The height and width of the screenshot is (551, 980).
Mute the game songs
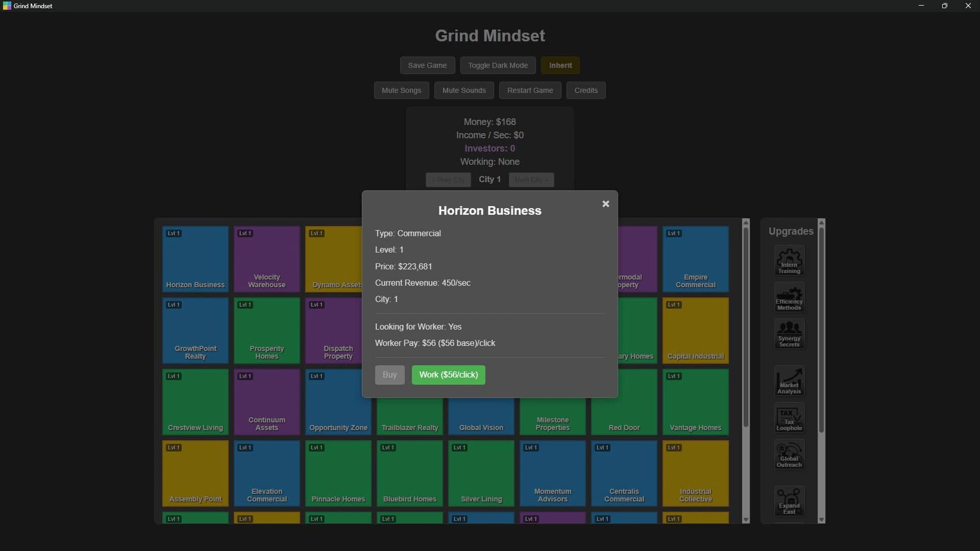click(401, 90)
